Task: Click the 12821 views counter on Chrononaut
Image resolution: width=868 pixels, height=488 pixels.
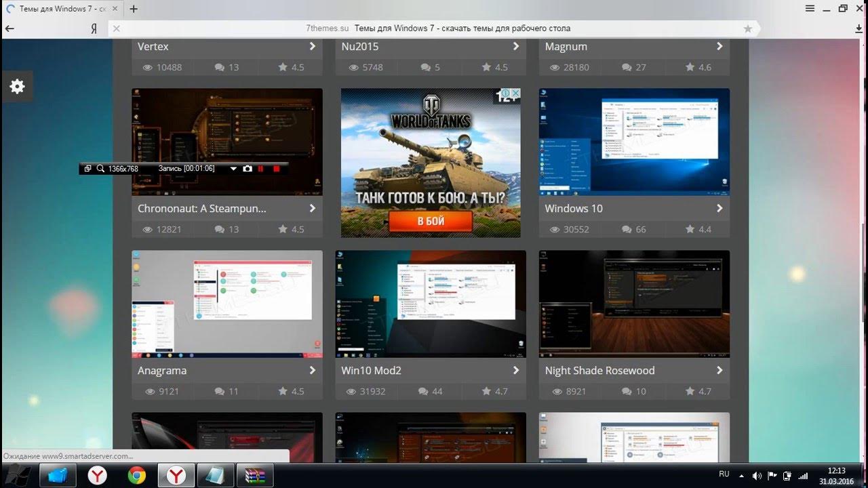Action: point(162,229)
